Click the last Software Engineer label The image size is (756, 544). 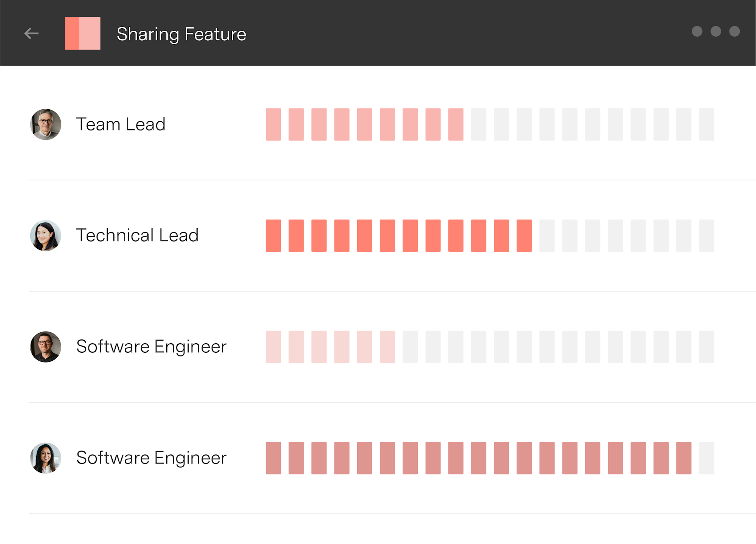coord(151,458)
